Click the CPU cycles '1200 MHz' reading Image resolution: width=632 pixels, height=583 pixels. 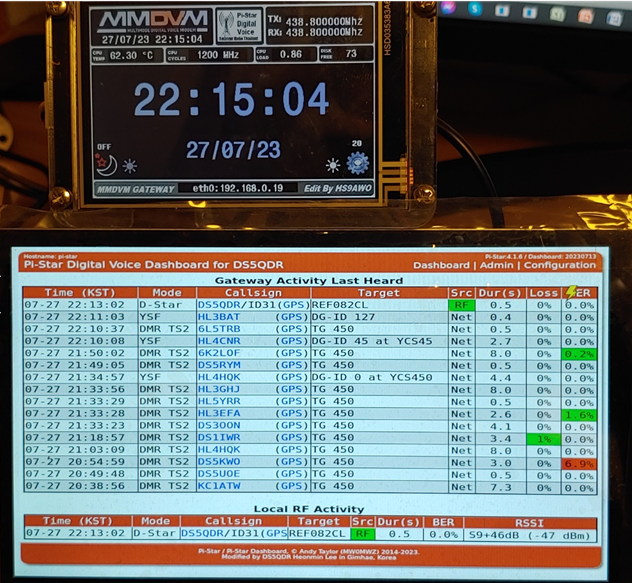pyautogui.click(x=218, y=55)
